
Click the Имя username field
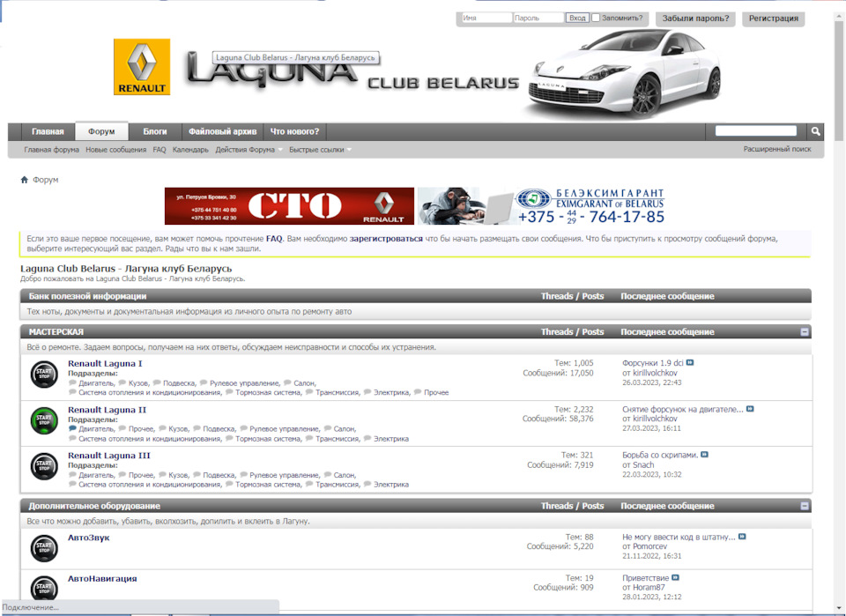pos(486,18)
